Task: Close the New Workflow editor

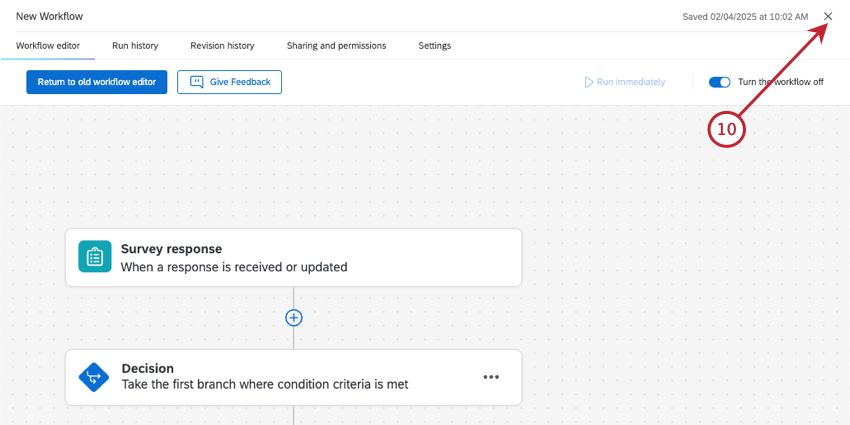Action: click(x=828, y=16)
